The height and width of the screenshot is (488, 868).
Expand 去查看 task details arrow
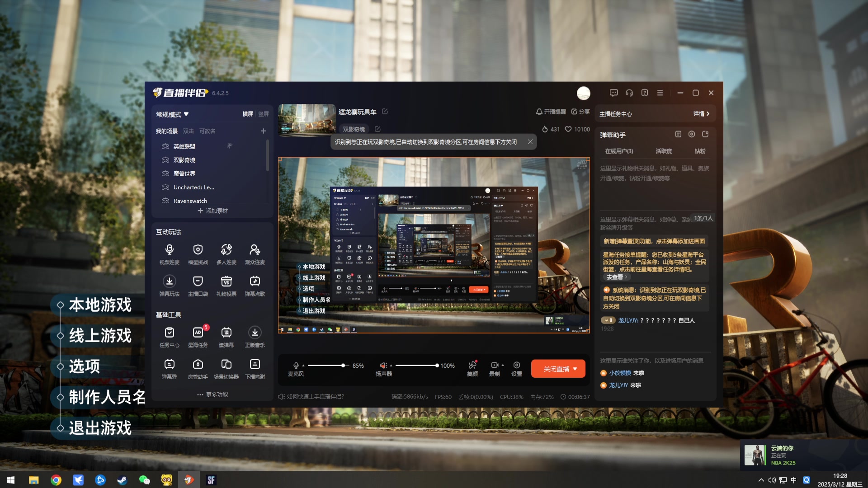[617, 277]
